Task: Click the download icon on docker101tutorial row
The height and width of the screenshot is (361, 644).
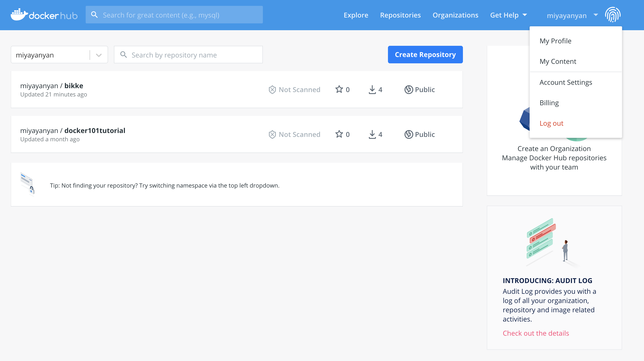Action: point(372,134)
